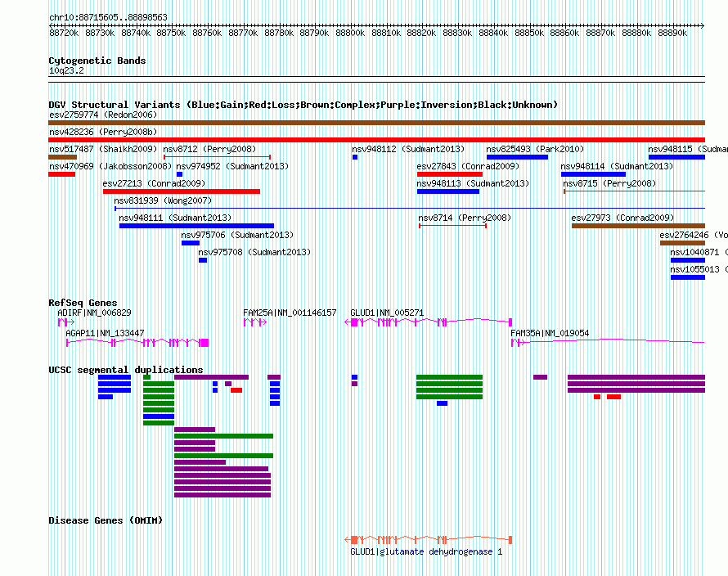The height and width of the screenshot is (576, 728).
Task: Click the ADIRF gene model glyph
Action: (x=66, y=322)
